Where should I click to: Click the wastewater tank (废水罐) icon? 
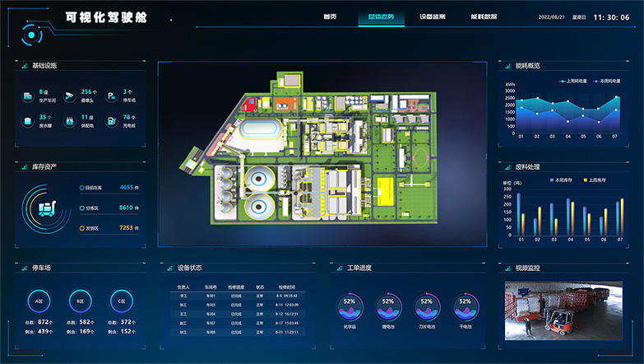28,121
